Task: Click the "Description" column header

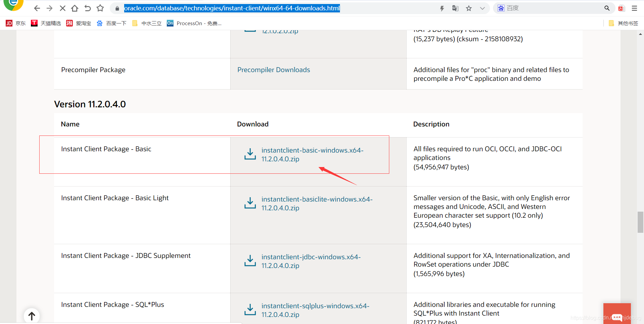Action: coord(431,124)
